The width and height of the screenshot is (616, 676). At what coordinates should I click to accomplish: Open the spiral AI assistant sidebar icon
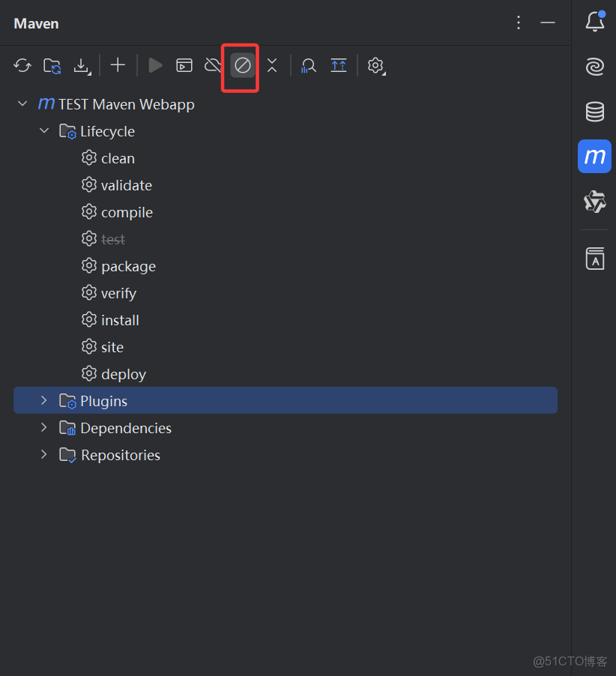pyautogui.click(x=595, y=67)
